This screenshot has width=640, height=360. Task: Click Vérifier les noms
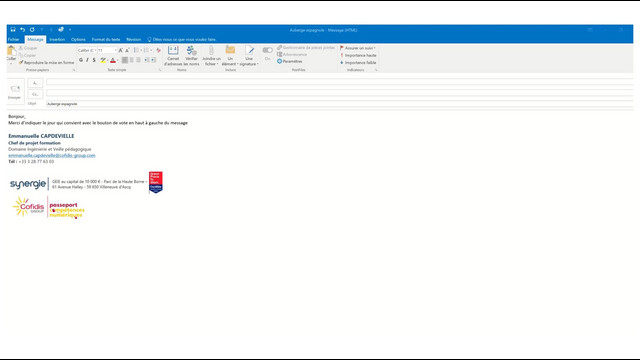[x=191, y=56]
